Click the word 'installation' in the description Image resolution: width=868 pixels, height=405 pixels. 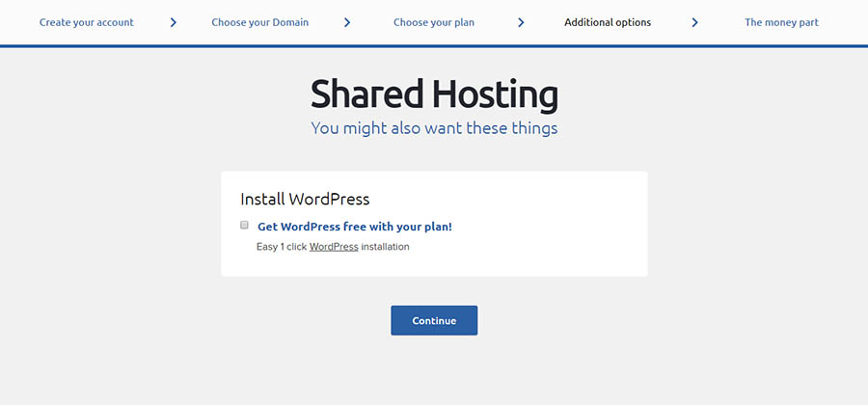(x=385, y=247)
